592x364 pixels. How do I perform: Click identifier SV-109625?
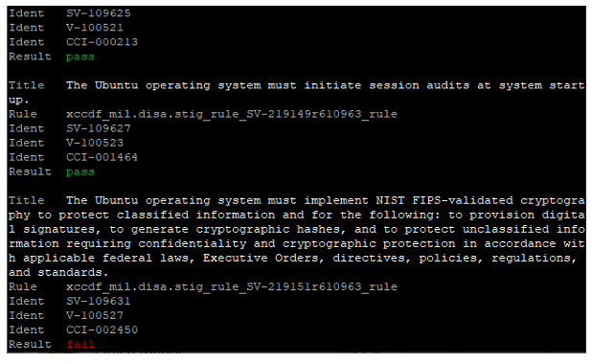pyautogui.click(x=98, y=13)
